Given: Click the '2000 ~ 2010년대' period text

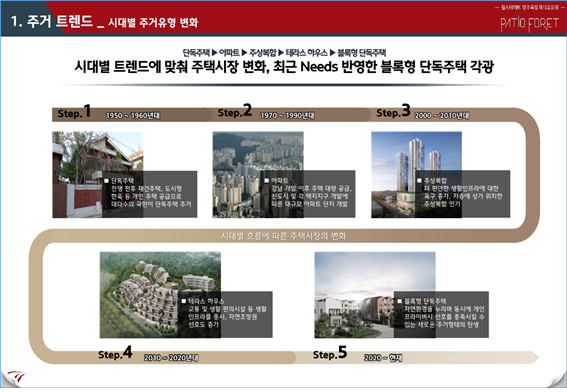Looking at the screenshot, I should click(442, 115).
